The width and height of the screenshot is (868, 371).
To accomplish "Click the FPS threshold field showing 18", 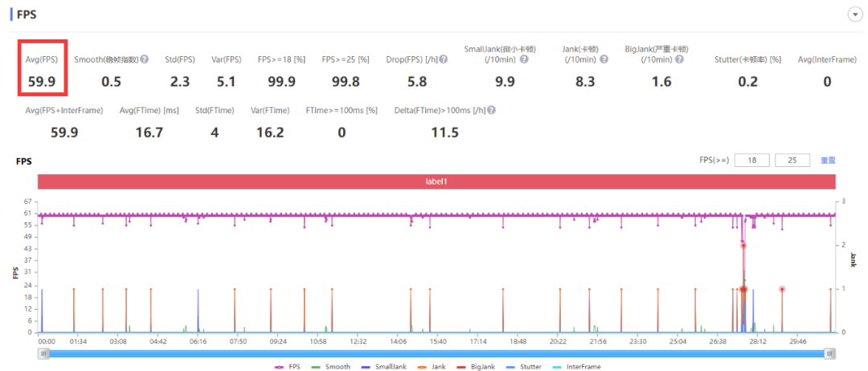I will [x=751, y=161].
